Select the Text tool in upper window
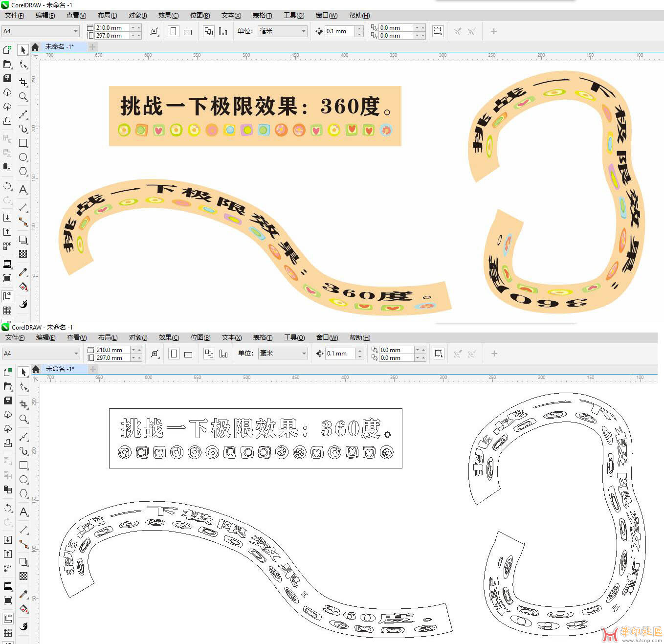Viewport: 664px width, 644px height. pos(23,189)
